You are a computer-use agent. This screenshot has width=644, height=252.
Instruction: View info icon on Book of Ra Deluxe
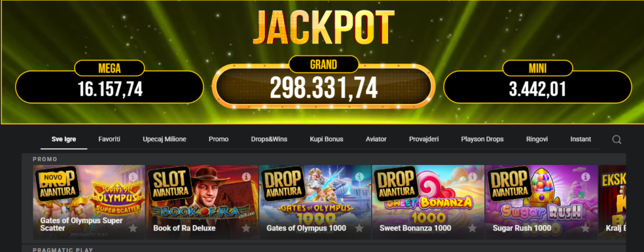pyautogui.click(x=246, y=176)
